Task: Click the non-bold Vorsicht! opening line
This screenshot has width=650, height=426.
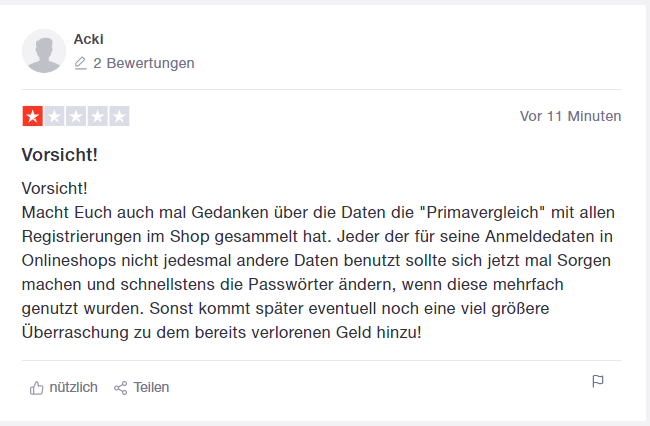Action: point(54,189)
